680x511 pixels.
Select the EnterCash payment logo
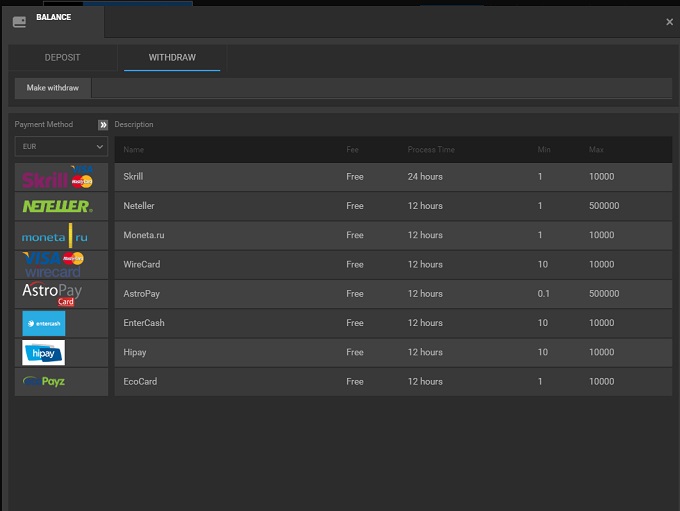pyautogui.click(x=44, y=323)
